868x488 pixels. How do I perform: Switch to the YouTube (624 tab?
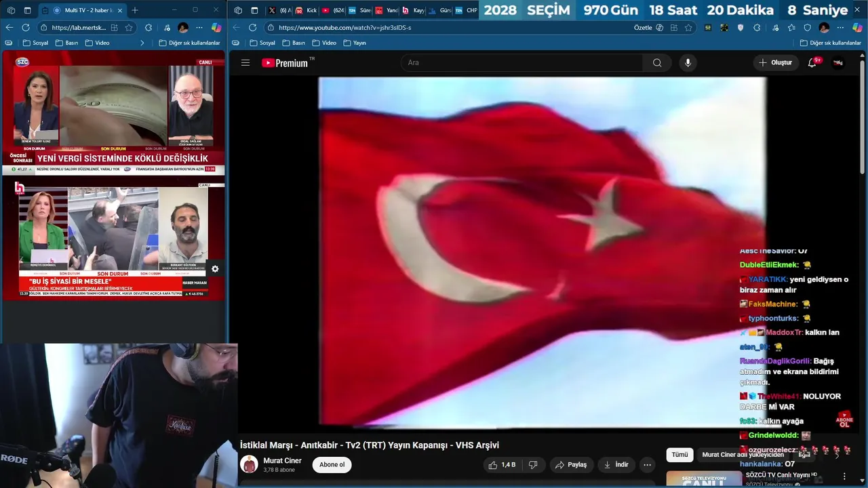(333, 10)
